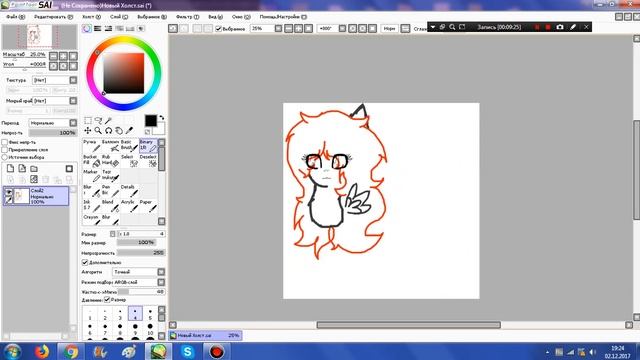Show the HSV sliders panel icon

click(108, 29)
